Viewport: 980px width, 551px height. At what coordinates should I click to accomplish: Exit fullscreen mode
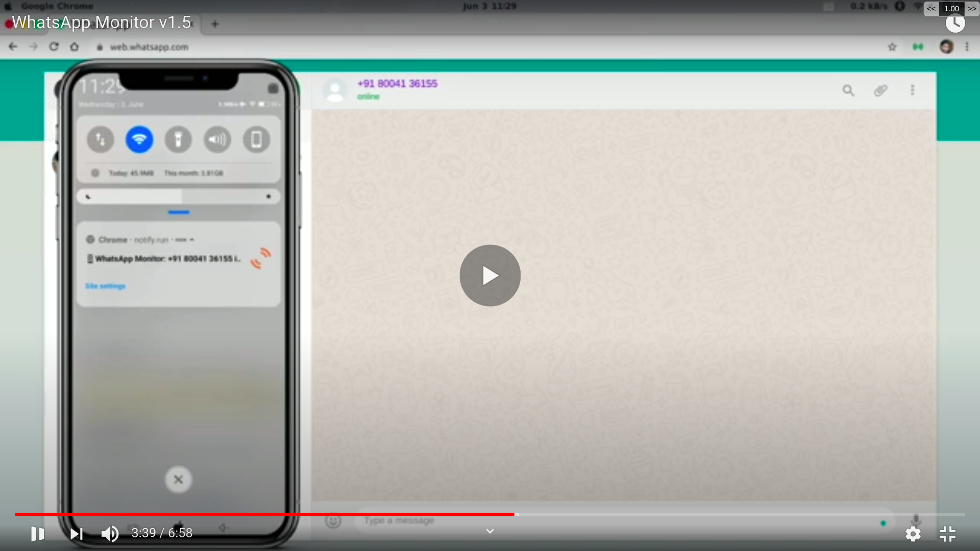947,534
